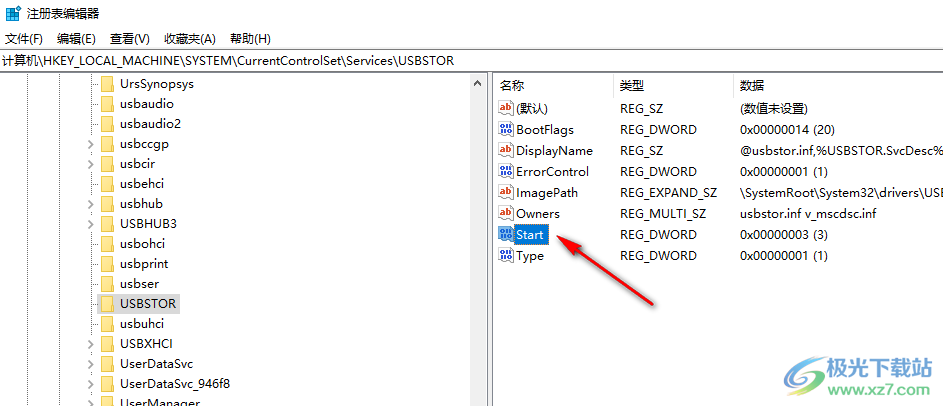Image resolution: width=943 pixels, height=406 pixels.
Task: Select the ImagePath value name
Action: click(547, 192)
